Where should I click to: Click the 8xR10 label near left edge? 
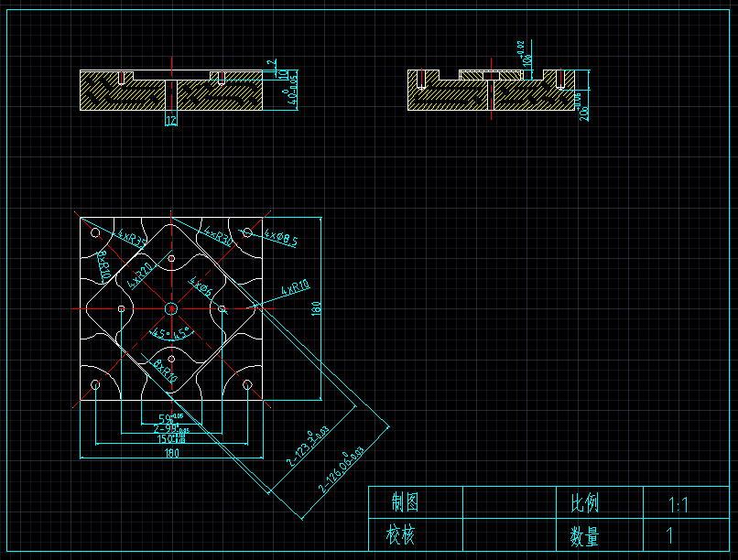pos(103,264)
